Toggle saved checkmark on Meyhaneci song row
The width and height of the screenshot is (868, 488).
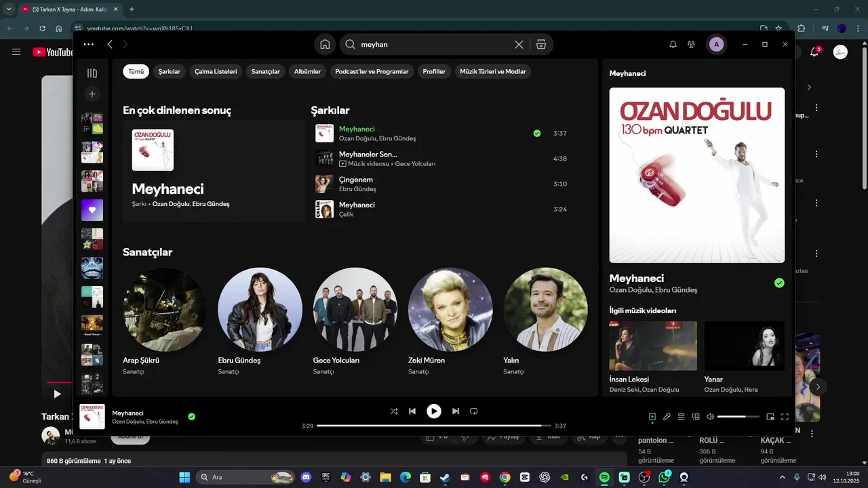point(537,134)
